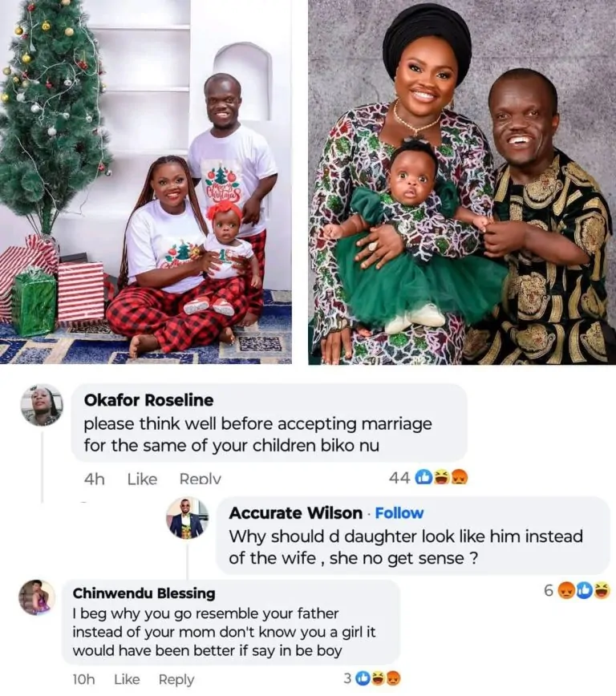The image size is (616, 696).
Task: Click the 4h comment timestamp
Action: click(x=94, y=479)
